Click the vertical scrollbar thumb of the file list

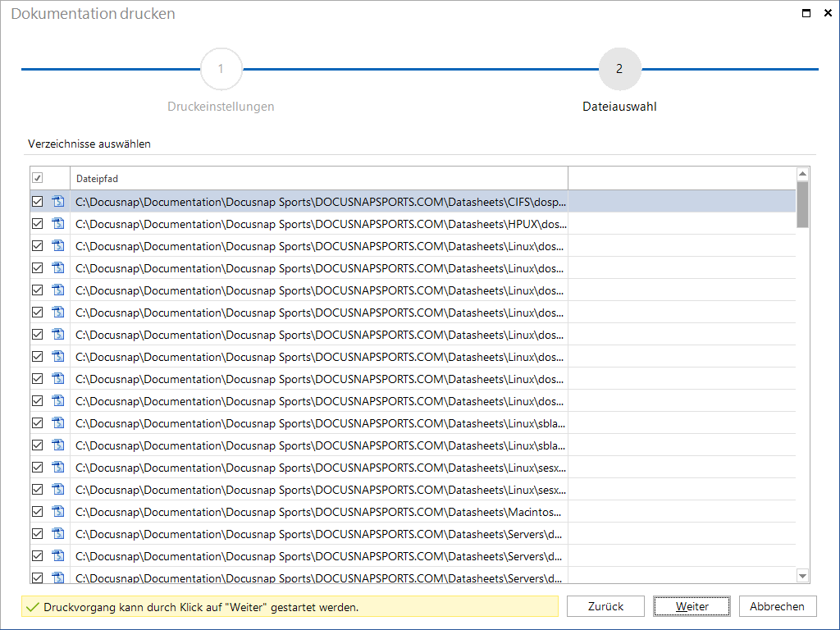(802, 204)
